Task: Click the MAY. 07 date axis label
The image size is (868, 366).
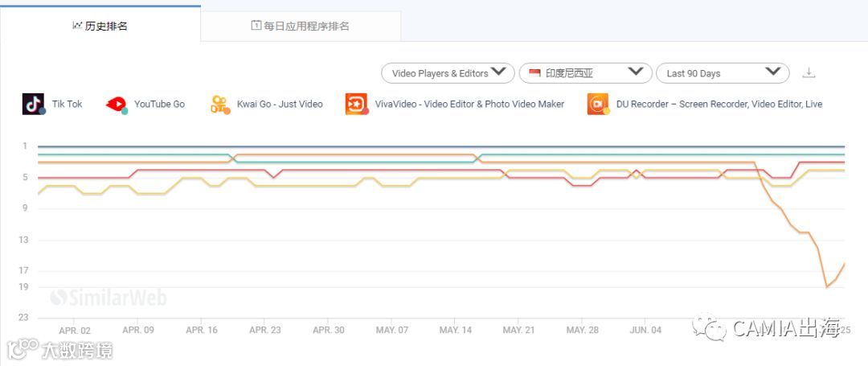Action: point(392,330)
